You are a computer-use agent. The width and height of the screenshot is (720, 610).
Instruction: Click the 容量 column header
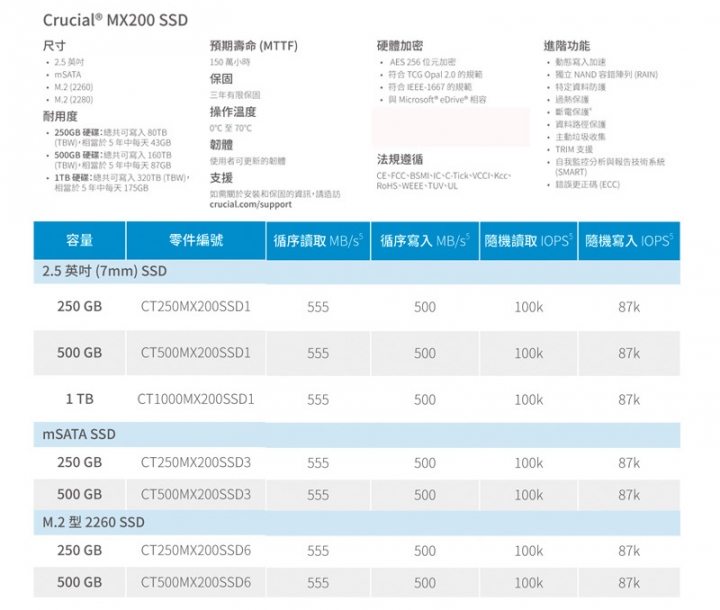point(79,240)
